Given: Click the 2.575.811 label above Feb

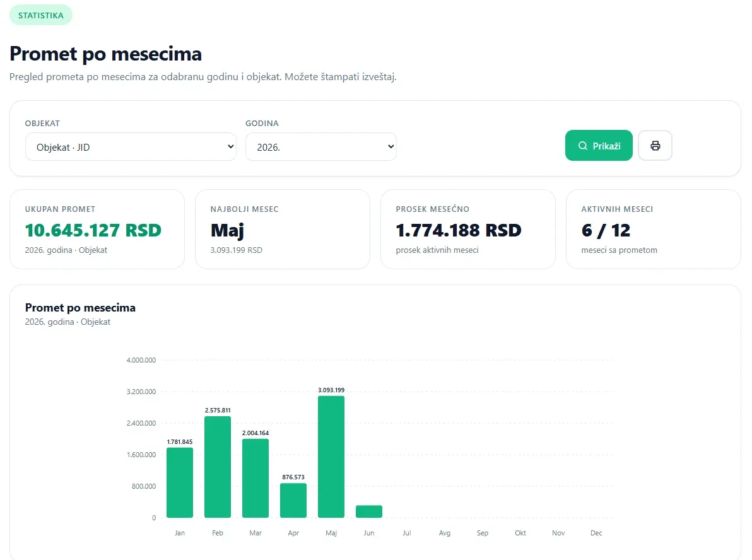Looking at the screenshot, I should tap(218, 411).
